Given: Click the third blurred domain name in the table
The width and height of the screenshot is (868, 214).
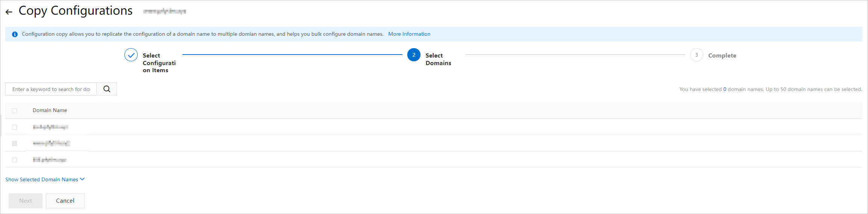Looking at the screenshot, I should [50, 160].
